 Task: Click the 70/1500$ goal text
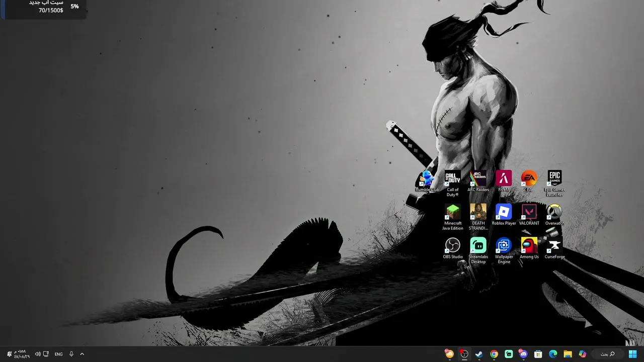pos(51,10)
